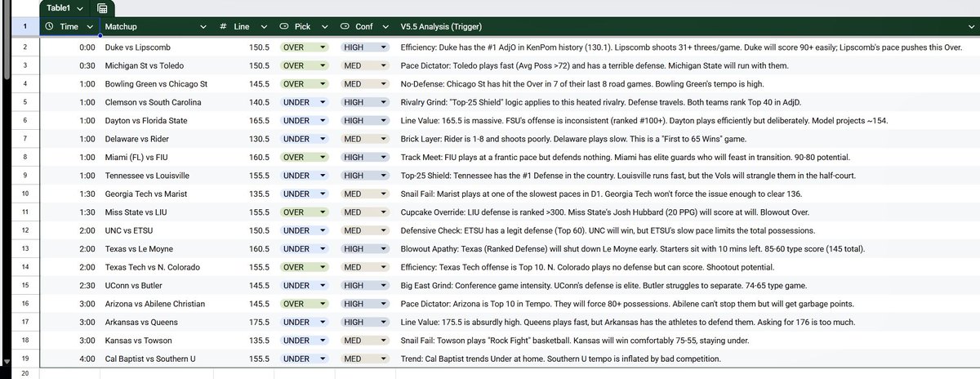Open the Pick chip for UConn vs Butler

[x=304, y=285]
